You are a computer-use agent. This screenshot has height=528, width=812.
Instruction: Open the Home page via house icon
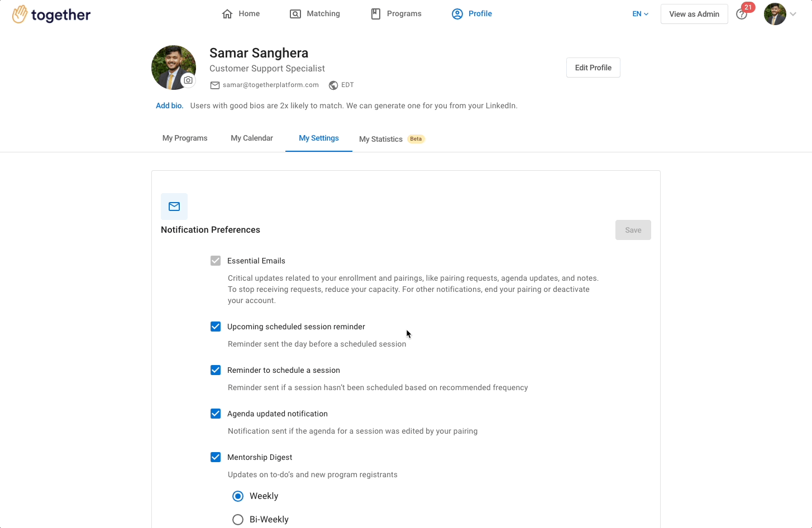(227, 14)
